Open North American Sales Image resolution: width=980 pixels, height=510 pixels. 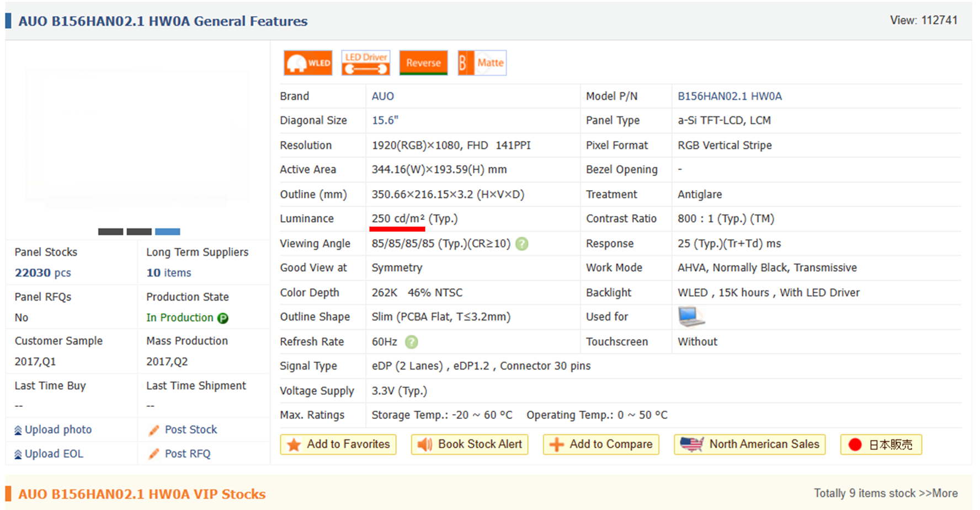coord(750,444)
